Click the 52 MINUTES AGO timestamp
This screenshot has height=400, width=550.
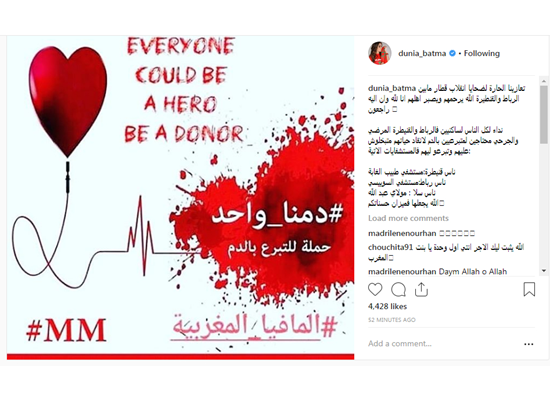point(391,320)
